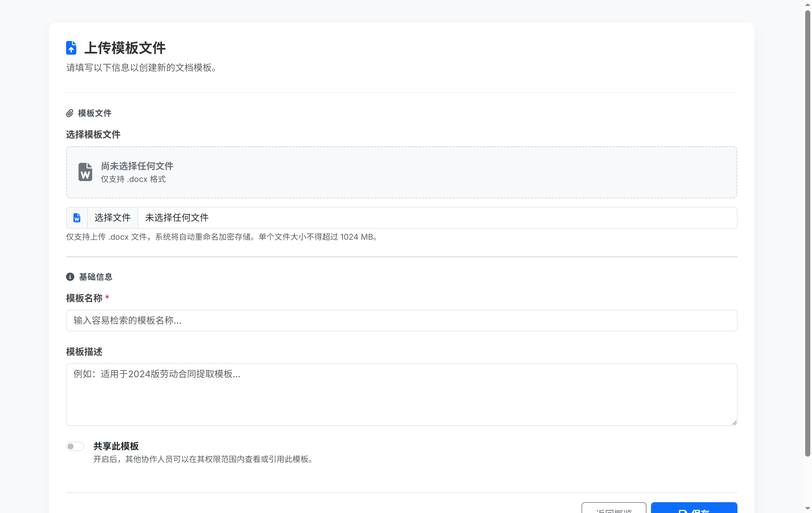This screenshot has width=812, height=513.
Task: Click the 返回概览 button
Action: (x=614, y=509)
